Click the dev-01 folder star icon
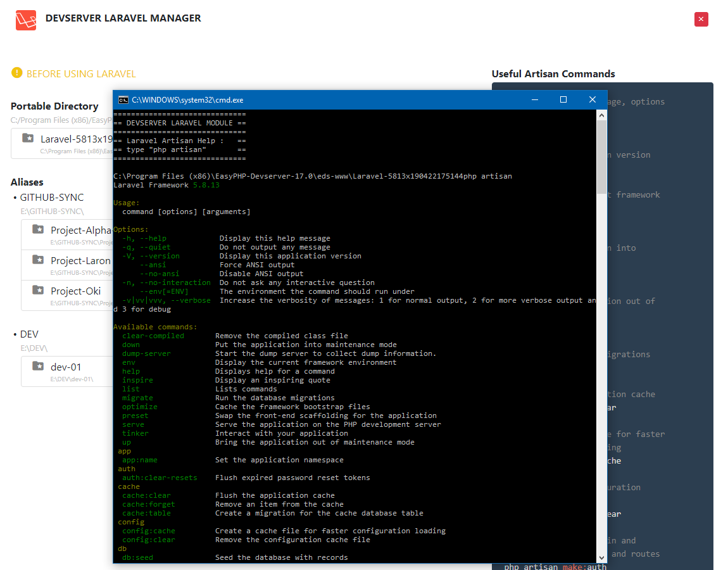This screenshot has height=570, width=728. pyautogui.click(x=38, y=366)
